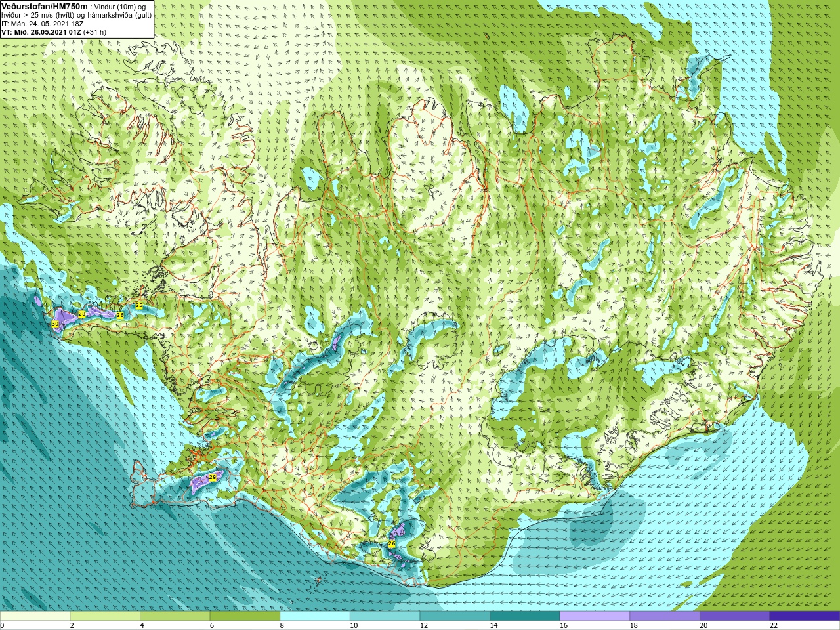
Task: Click the light lavender 16–18 m/s legend swatch
Action: click(x=595, y=616)
